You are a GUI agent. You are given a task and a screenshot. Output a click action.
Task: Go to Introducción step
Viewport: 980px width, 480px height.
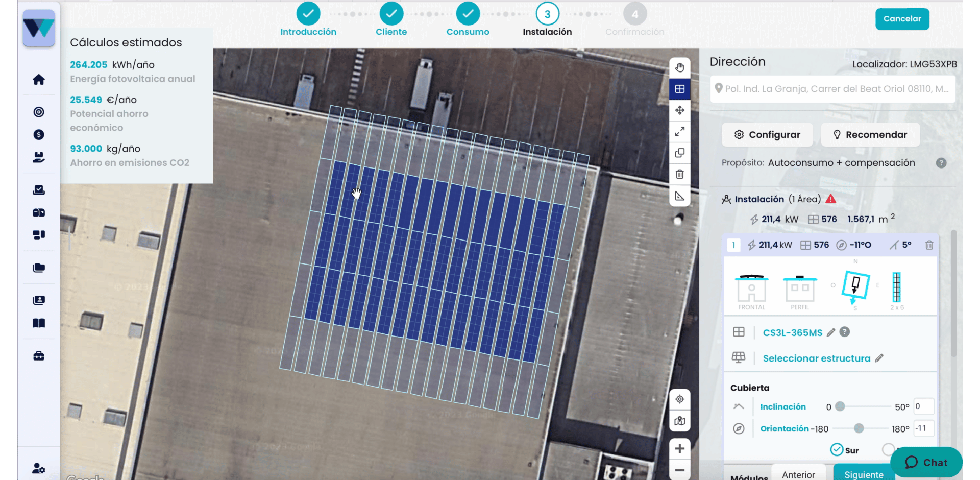[x=308, y=20]
